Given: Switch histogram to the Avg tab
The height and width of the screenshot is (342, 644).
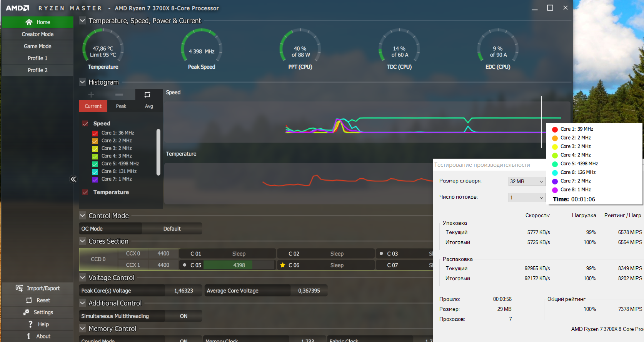Looking at the screenshot, I should pyautogui.click(x=149, y=106).
